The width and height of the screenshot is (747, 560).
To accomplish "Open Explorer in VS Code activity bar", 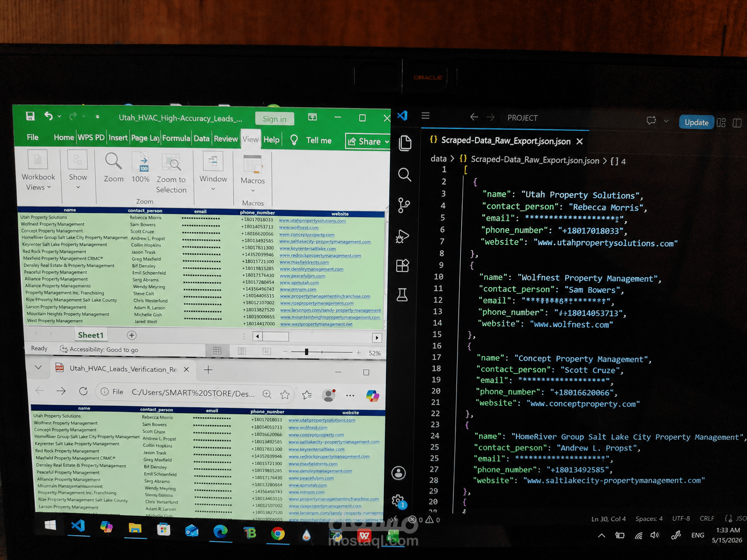I will click(x=405, y=143).
